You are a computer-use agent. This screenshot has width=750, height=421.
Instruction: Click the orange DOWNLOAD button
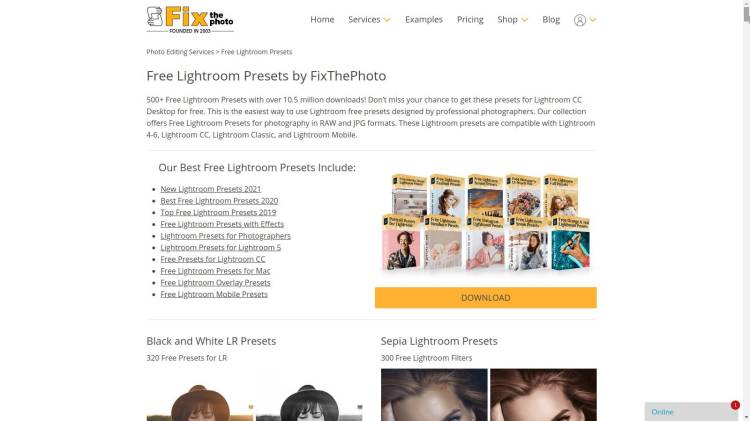[485, 298]
